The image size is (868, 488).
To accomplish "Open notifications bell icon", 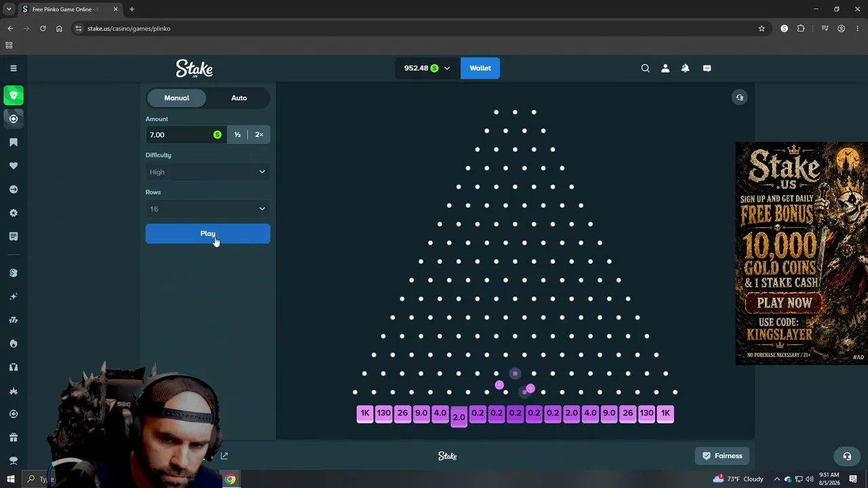I will point(685,68).
